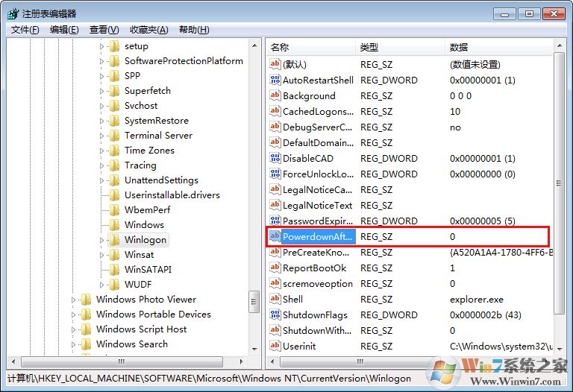The image size is (573, 392).
Task: Click the string icon beside Shell
Action: (275, 299)
